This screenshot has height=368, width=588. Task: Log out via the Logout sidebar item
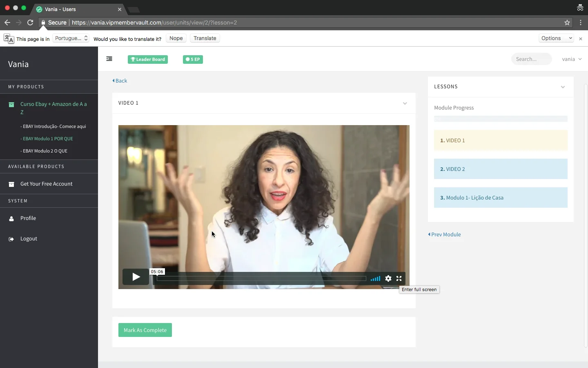click(29, 238)
